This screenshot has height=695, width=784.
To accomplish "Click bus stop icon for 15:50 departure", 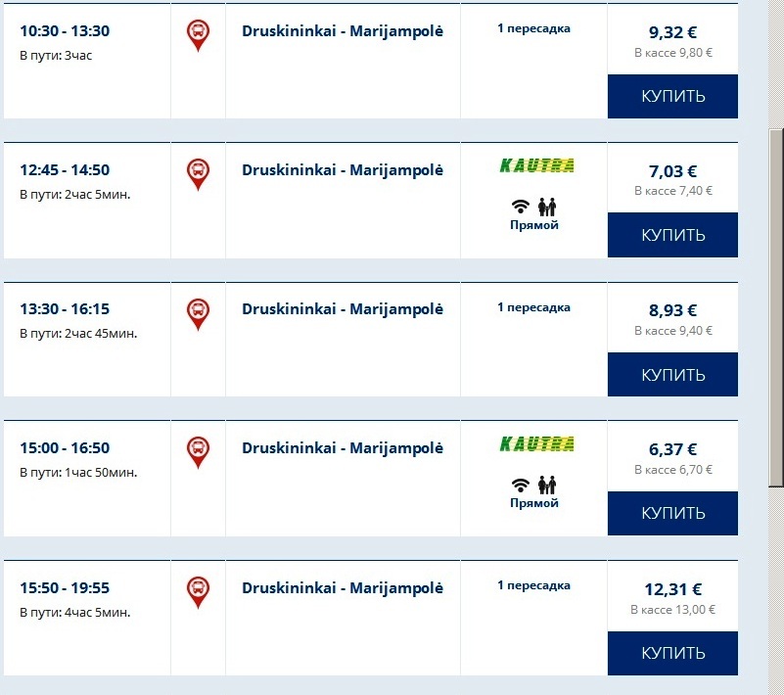I will (198, 591).
